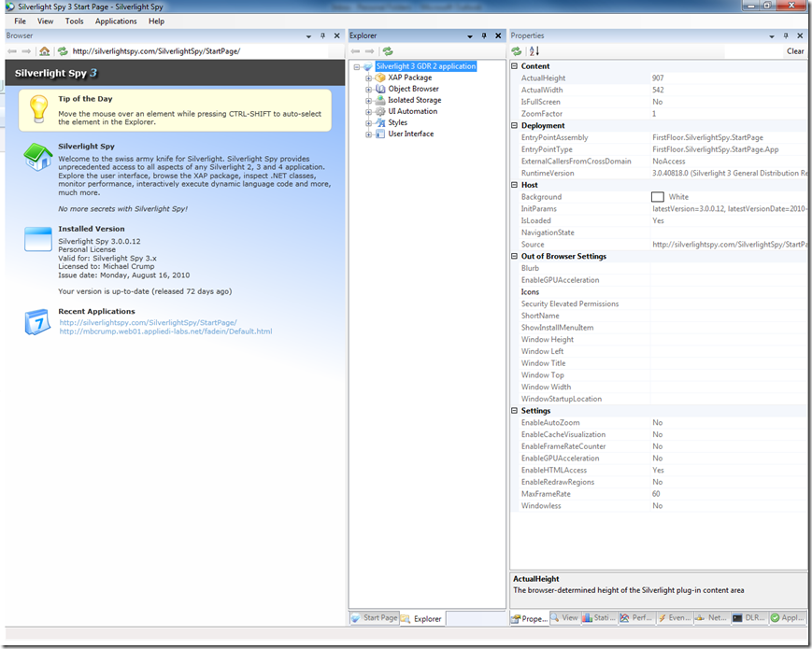Close the Properties panel
Viewport: 812px width, 649px height.
[x=800, y=35]
